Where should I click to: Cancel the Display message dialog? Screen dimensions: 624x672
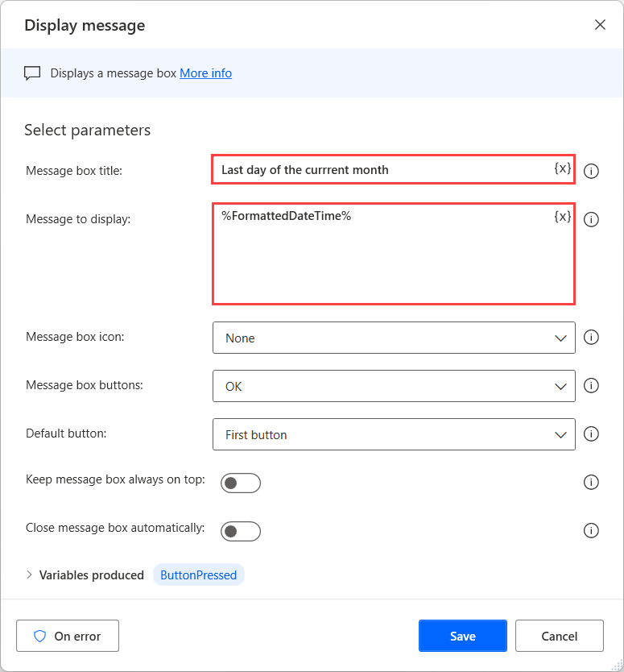click(559, 636)
